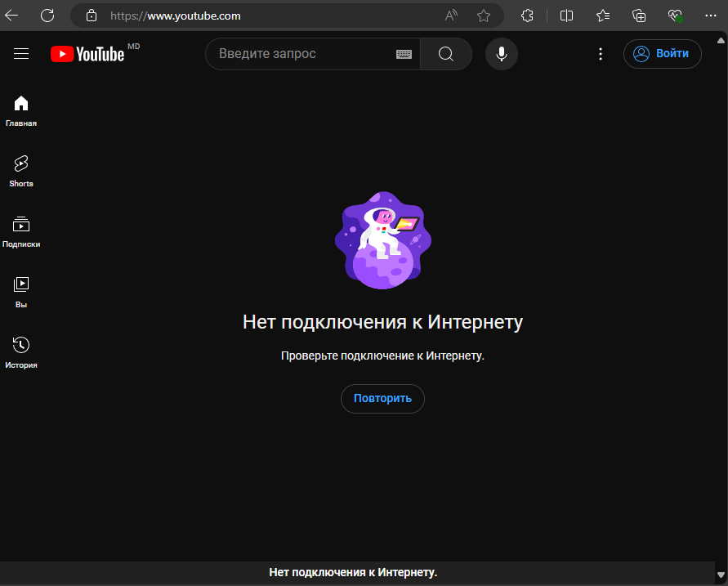Click the astronaut offline illustration
The width and height of the screenshot is (728, 586).
coord(383,240)
